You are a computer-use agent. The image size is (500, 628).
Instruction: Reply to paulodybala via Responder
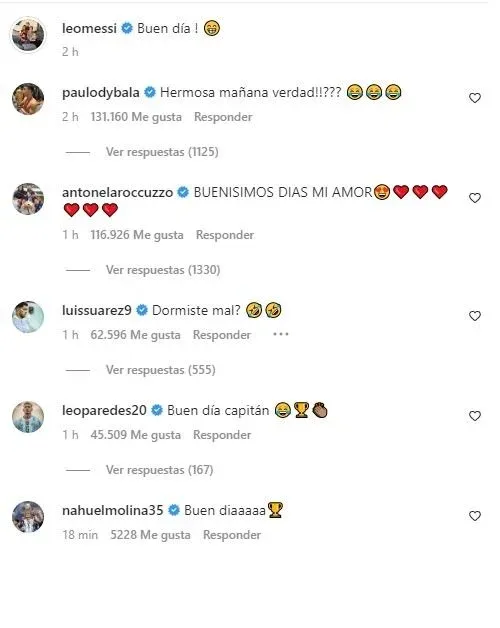pos(223,117)
